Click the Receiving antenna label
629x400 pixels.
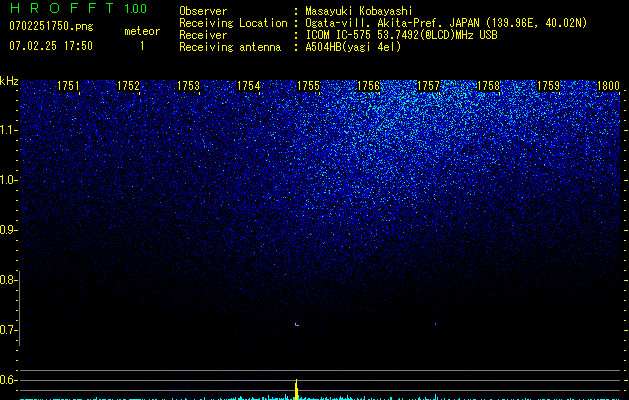tap(230, 47)
